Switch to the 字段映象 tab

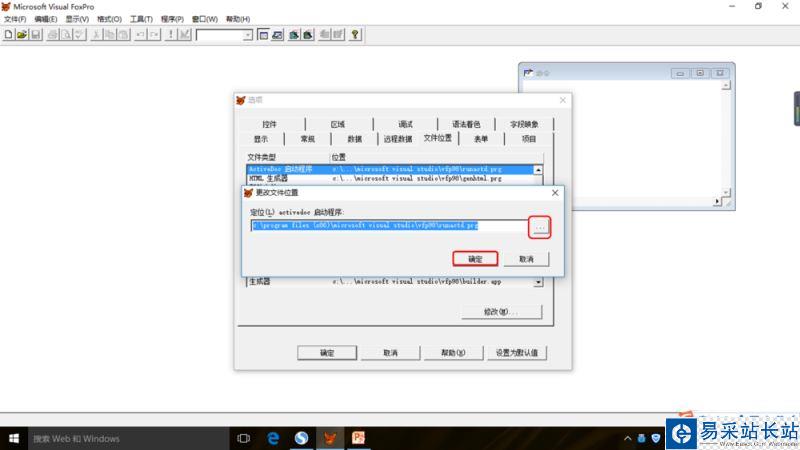(x=524, y=124)
